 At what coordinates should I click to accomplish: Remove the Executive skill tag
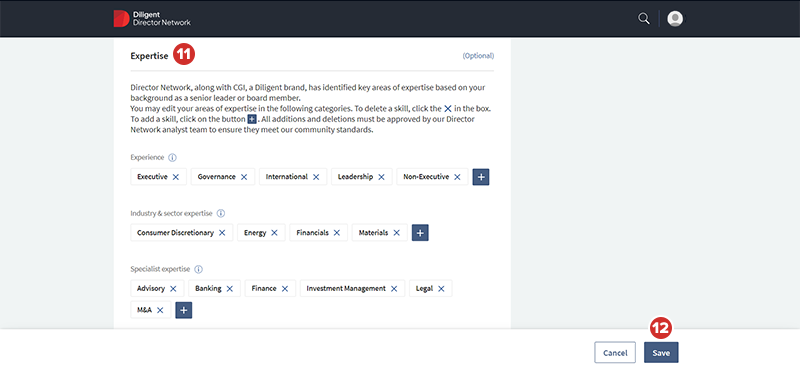point(176,177)
